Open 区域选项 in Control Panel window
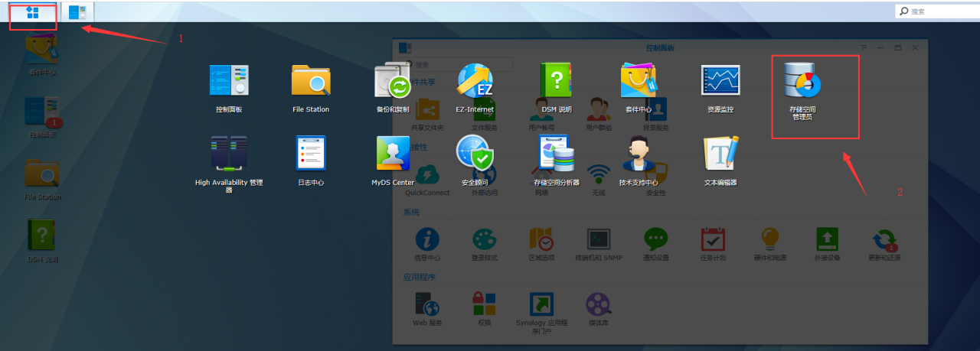980x351 pixels. [x=541, y=245]
